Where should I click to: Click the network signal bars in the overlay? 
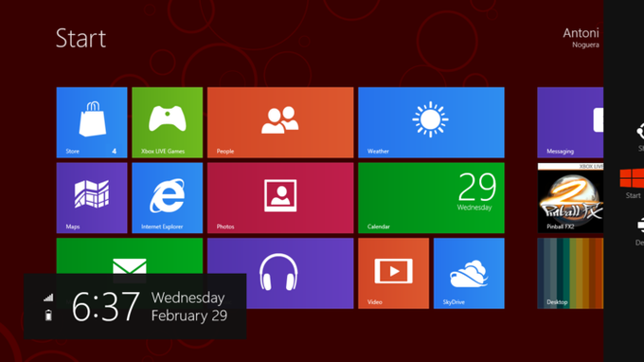coord(48,297)
